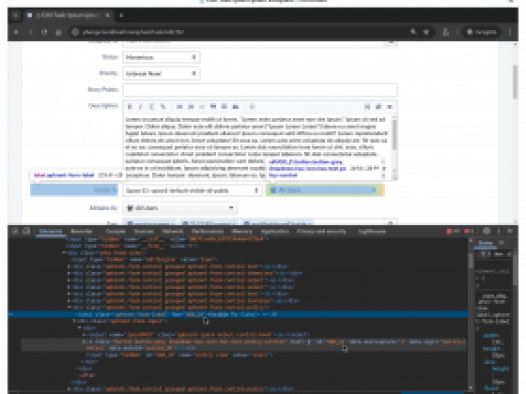Go to Chrome home page button
The width and height of the screenshot is (526, 394).
coord(59,32)
